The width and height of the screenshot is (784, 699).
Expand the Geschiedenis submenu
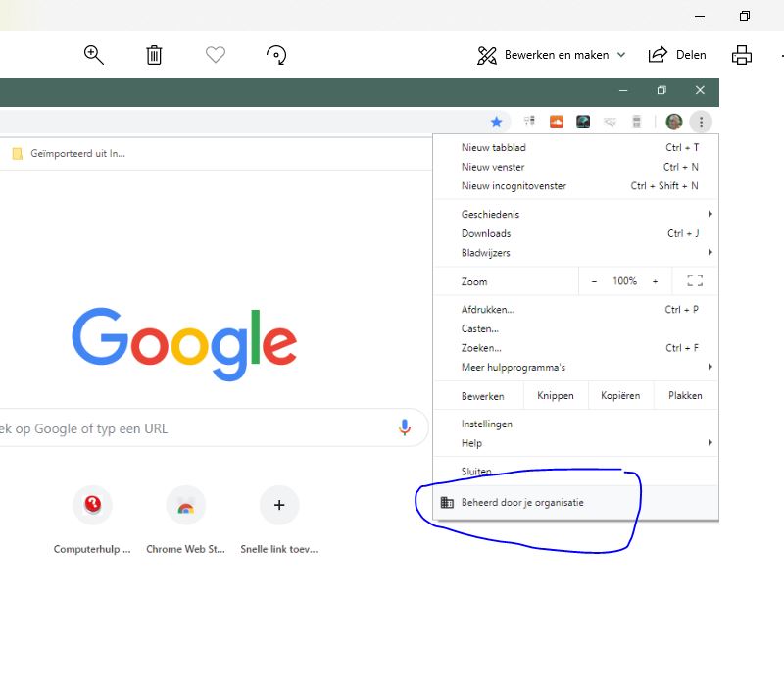575,214
